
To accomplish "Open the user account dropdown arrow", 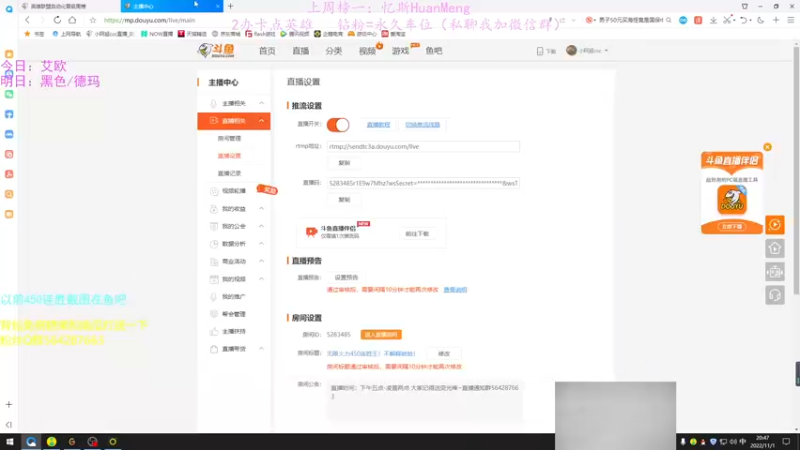I will [606, 51].
